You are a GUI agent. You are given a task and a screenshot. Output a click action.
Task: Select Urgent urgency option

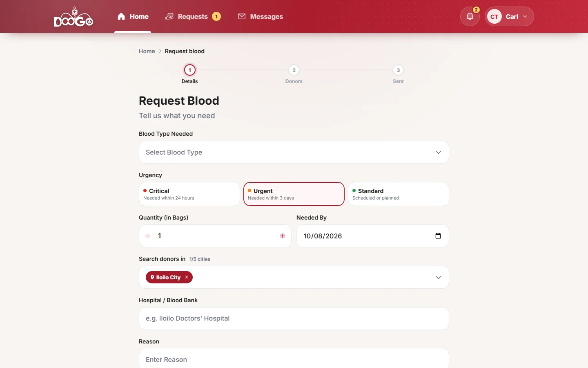294,194
